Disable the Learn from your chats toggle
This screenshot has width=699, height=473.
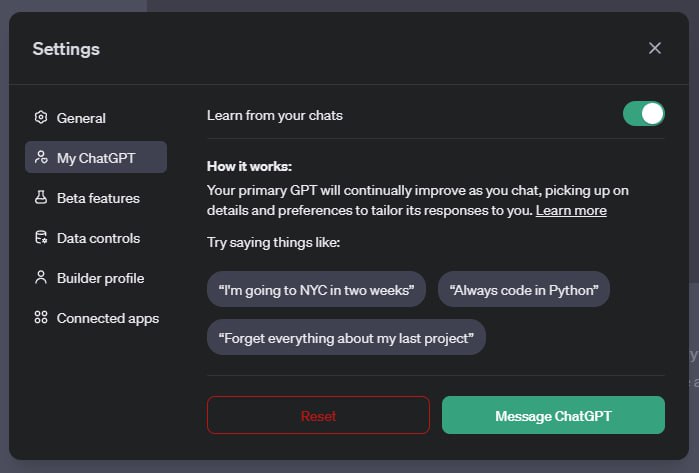tap(643, 114)
